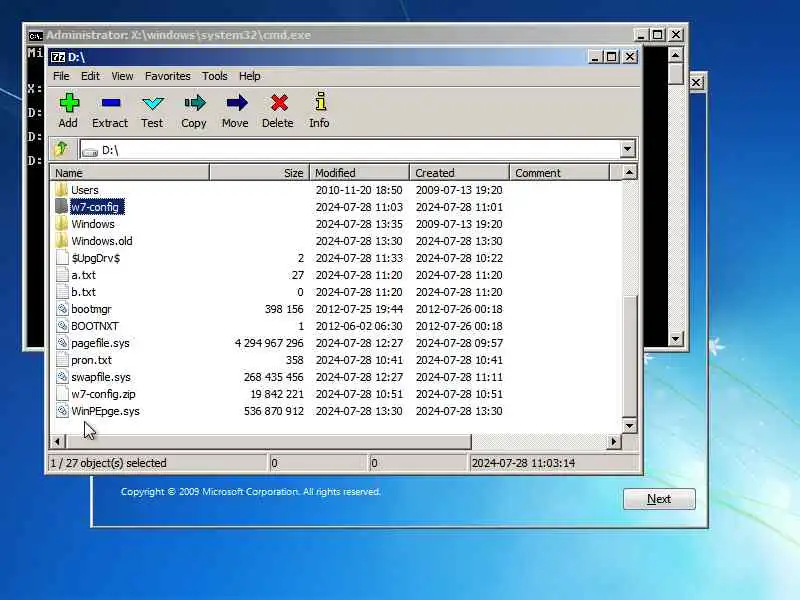Select the w7-config folder icon
800x600 pixels.
pos(62,207)
